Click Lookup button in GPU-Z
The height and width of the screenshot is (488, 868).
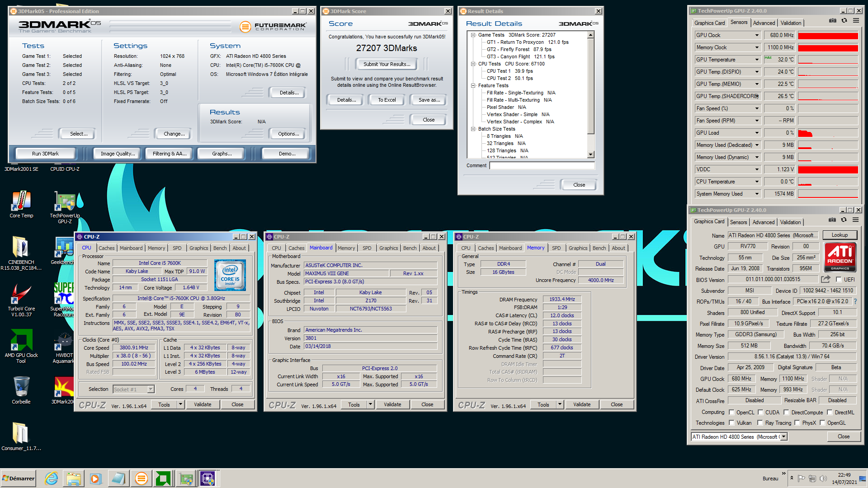pos(840,235)
